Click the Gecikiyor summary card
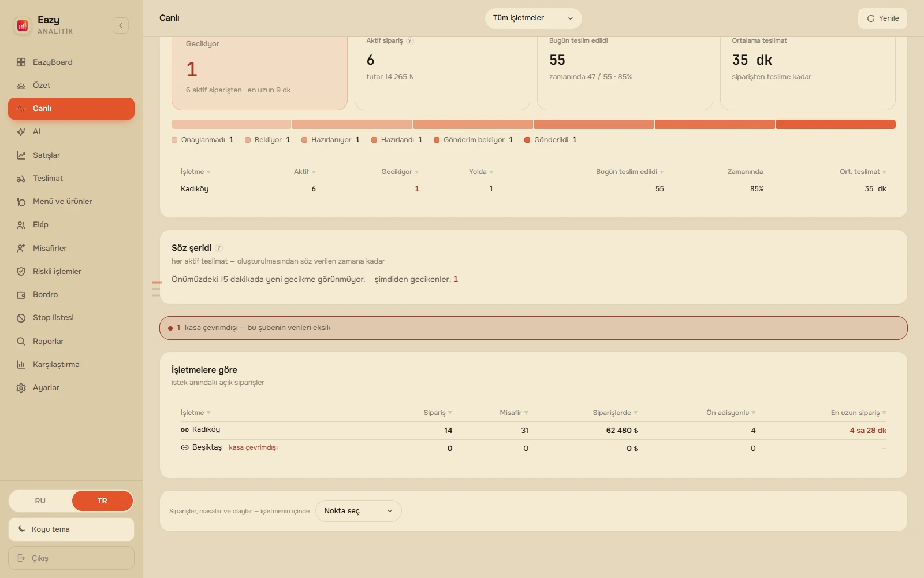This screenshot has height=578, width=924. [x=259, y=72]
